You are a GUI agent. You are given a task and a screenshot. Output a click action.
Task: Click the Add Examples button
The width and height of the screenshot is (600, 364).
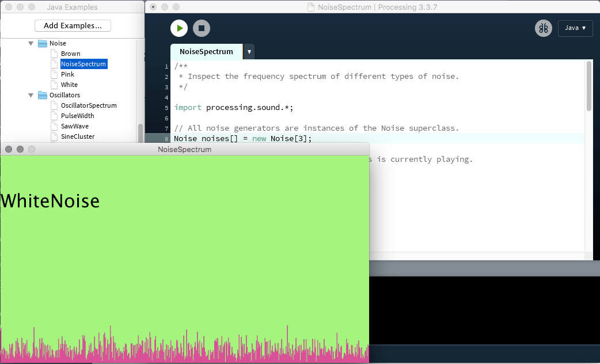point(73,25)
